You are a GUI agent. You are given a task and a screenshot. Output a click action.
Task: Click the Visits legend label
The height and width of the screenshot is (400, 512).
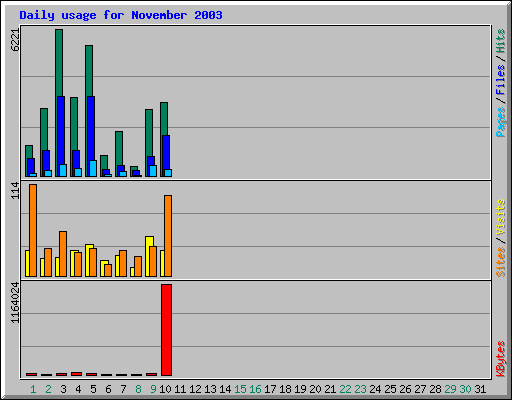(500, 218)
